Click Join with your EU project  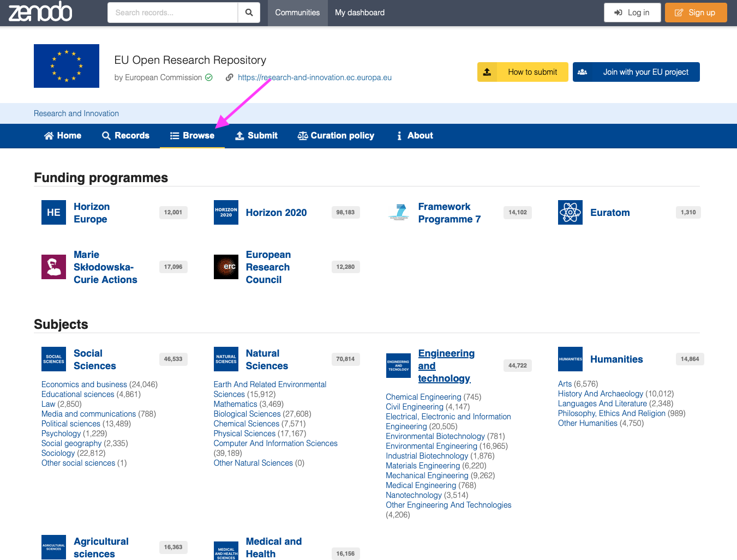pos(636,72)
